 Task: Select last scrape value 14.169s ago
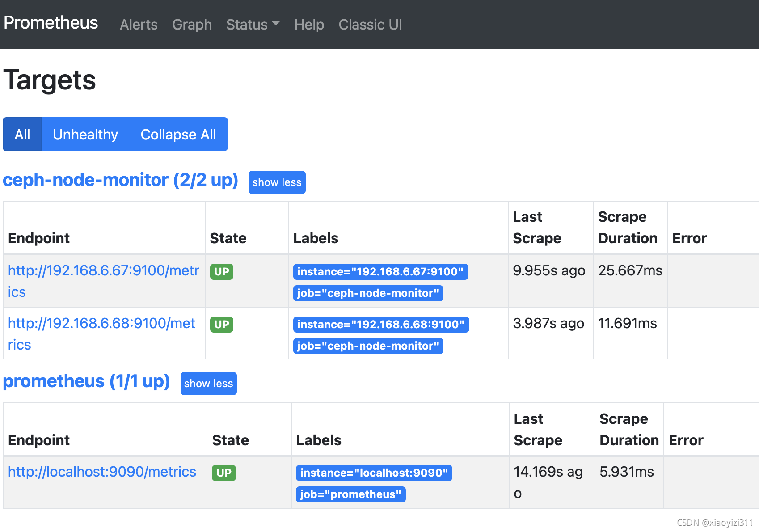(548, 483)
